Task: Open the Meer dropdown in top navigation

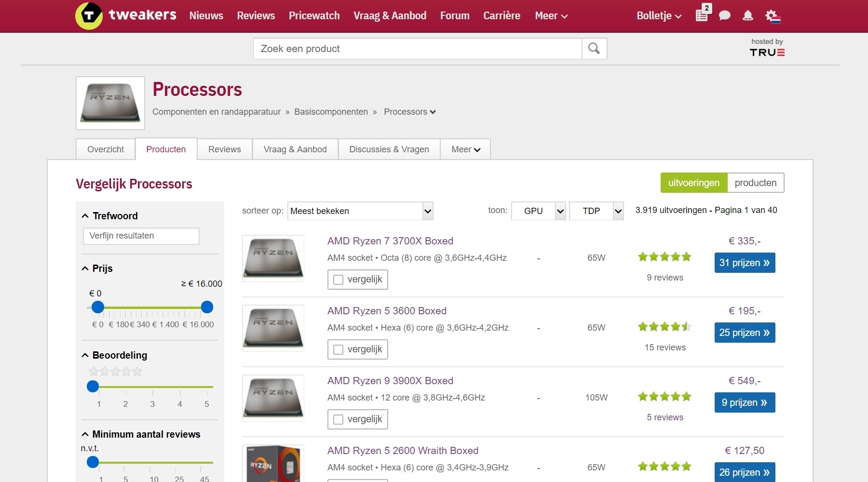Action: [551, 16]
